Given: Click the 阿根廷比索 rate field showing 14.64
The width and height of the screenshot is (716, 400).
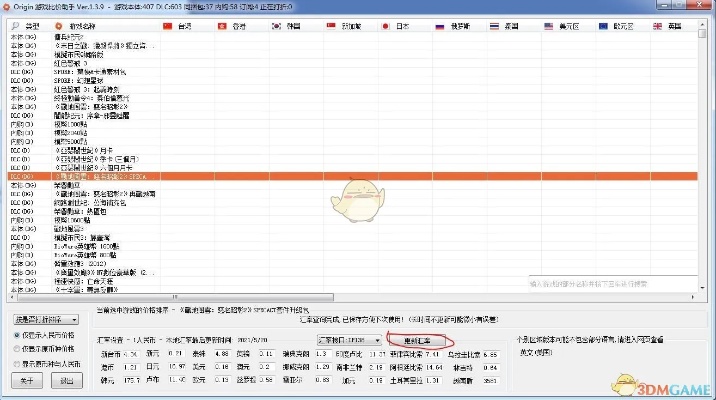Looking at the screenshot, I should coord(433,367).
